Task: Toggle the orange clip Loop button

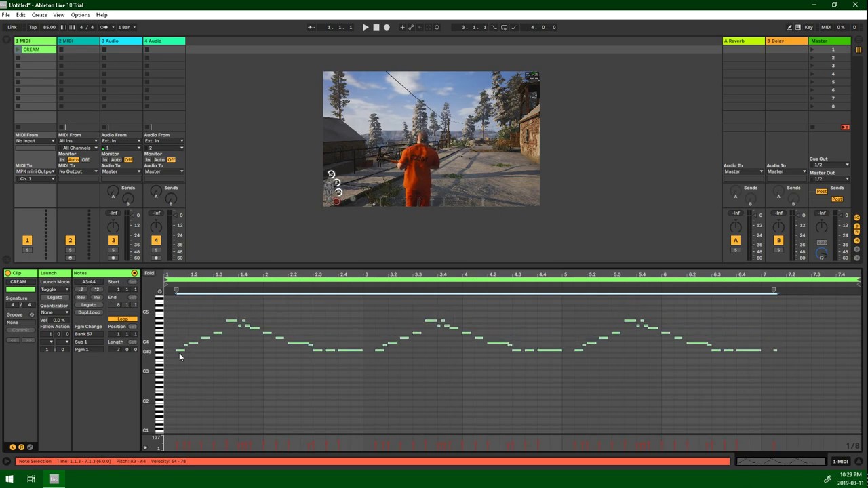Action: click(x=123, y=319)
